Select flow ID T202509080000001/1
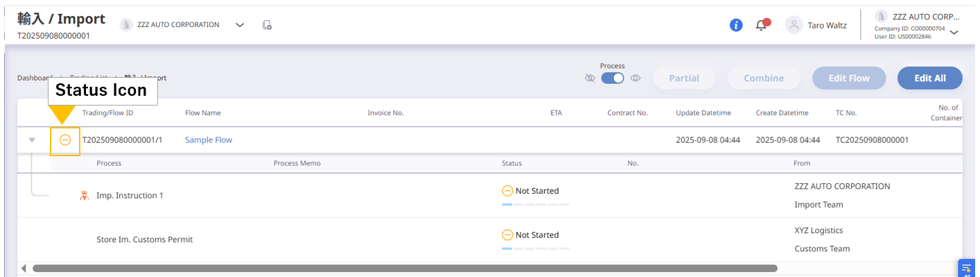The image size is (980, 277). point(122,140)
